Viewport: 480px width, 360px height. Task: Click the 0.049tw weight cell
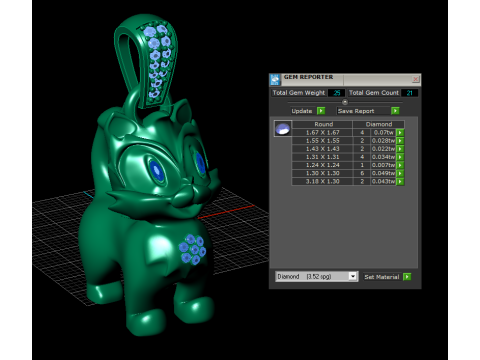(383, 173)
